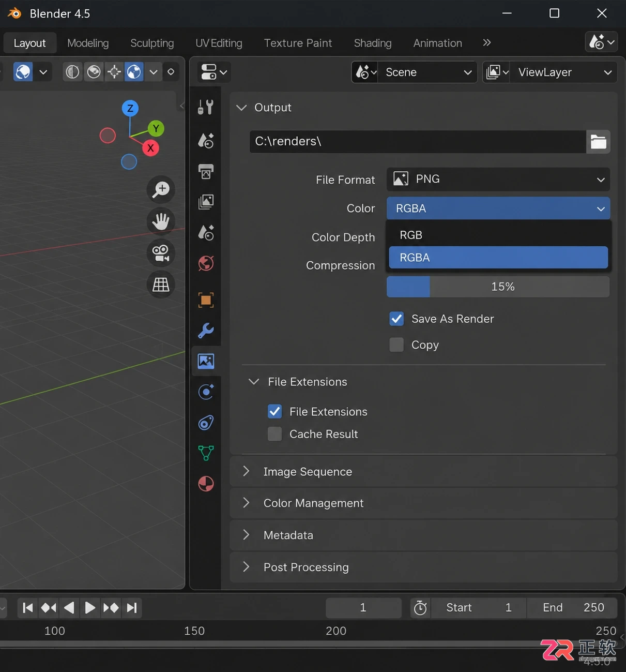Click the X axis gizmo handle

click(150, 148)
